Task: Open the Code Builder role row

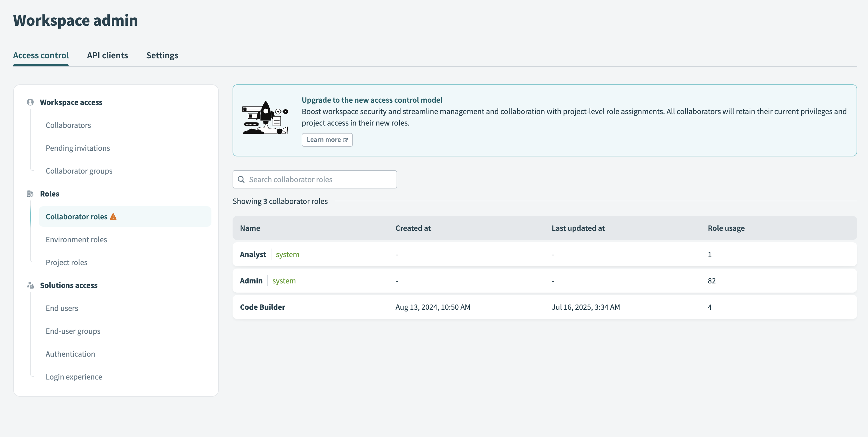Action: (x=263, y=307)
